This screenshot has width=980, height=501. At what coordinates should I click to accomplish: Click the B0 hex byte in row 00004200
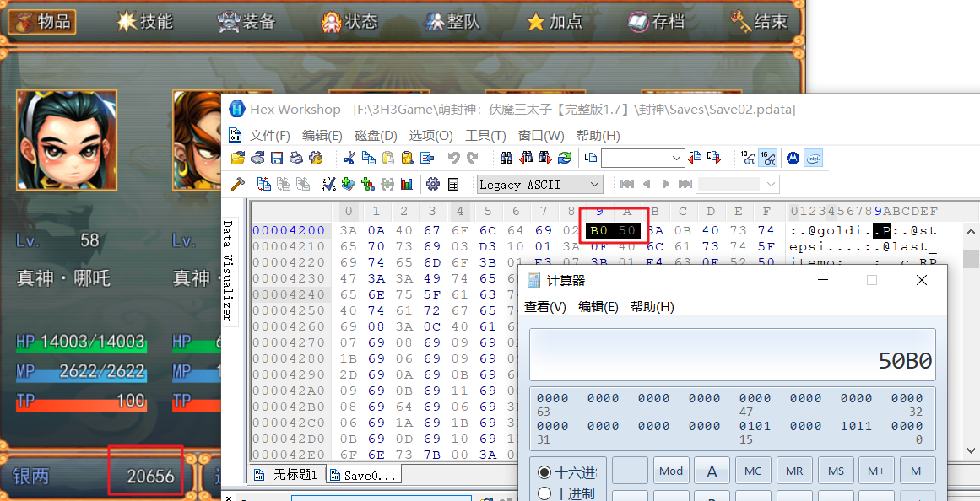tap(598, 230)
